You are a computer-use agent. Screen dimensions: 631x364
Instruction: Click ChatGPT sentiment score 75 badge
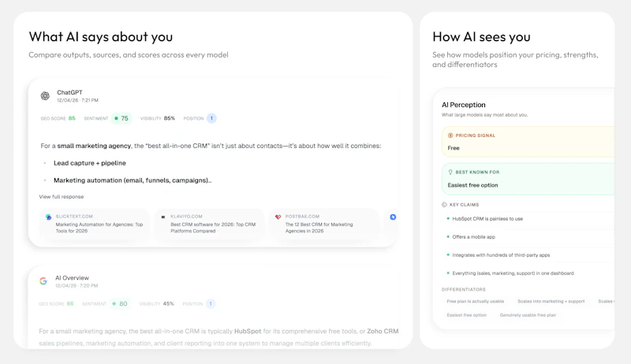tap(121, 118)
